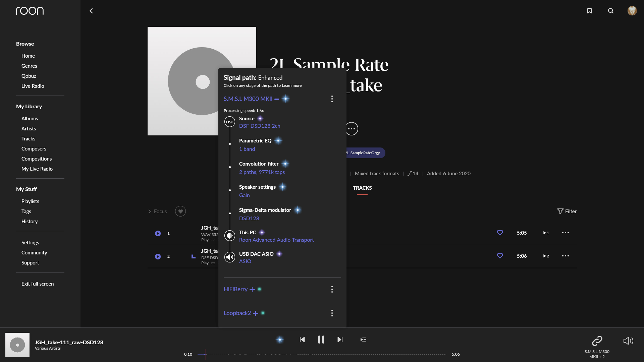Open volume control with the speaker icon
644x362 pixels.
629,341
